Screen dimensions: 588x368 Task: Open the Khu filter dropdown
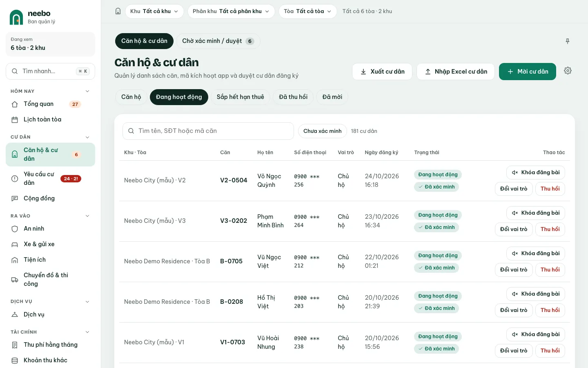coord(154,11)
